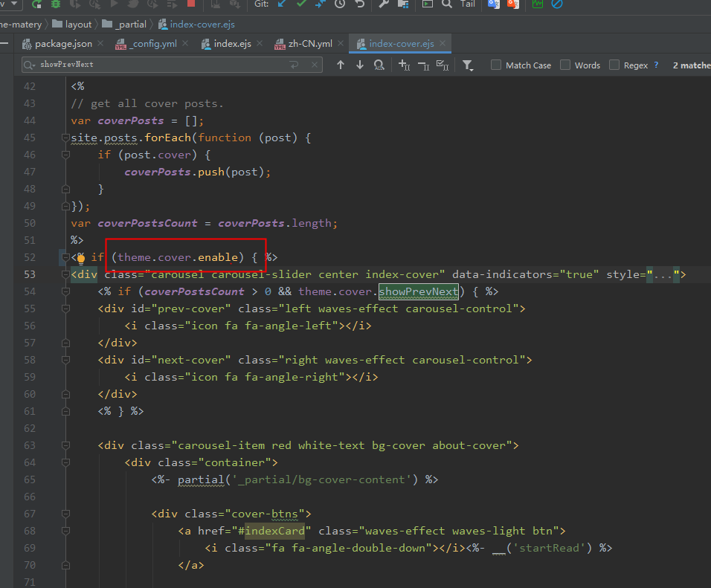This screenshot has width=711, height=588.
Task: Click the layout breadcrumb folder
Action: coord(72,25)
